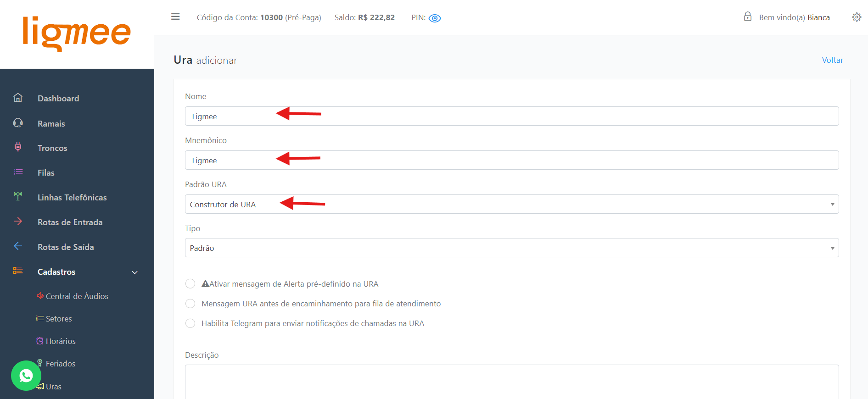Image resolution: width=868 pixels, height=399 pixels.
Task: Enable pre-defined alert message radio option
Action: pos(190,284)
